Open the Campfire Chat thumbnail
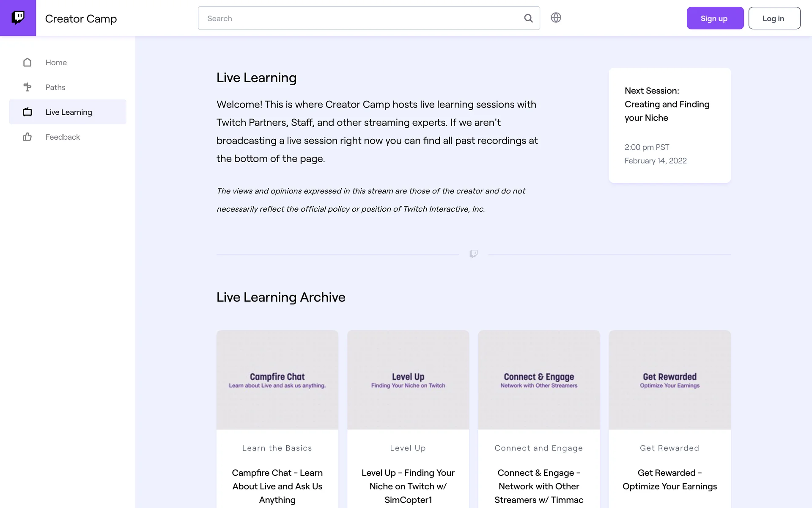Screen dimensions: 812x508 point(277,380)
